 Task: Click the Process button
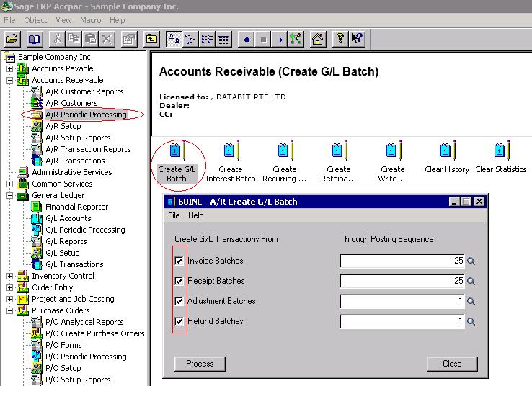click(200, 364)
